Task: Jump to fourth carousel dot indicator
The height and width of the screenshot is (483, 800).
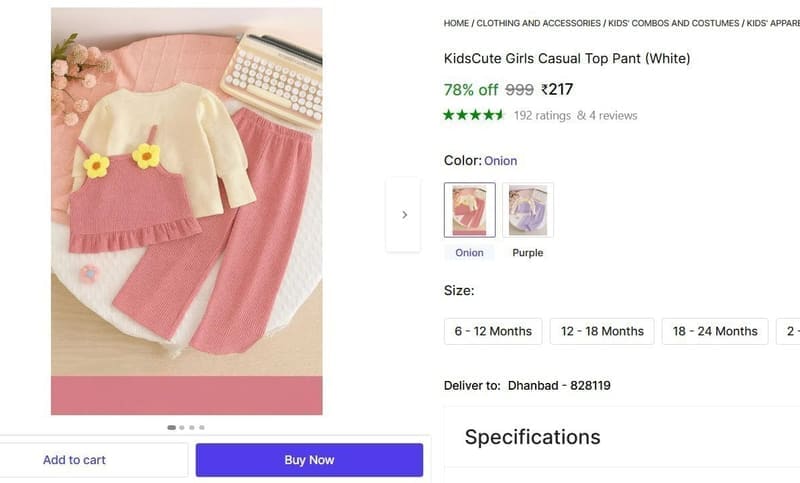Action: coord(202,427)
